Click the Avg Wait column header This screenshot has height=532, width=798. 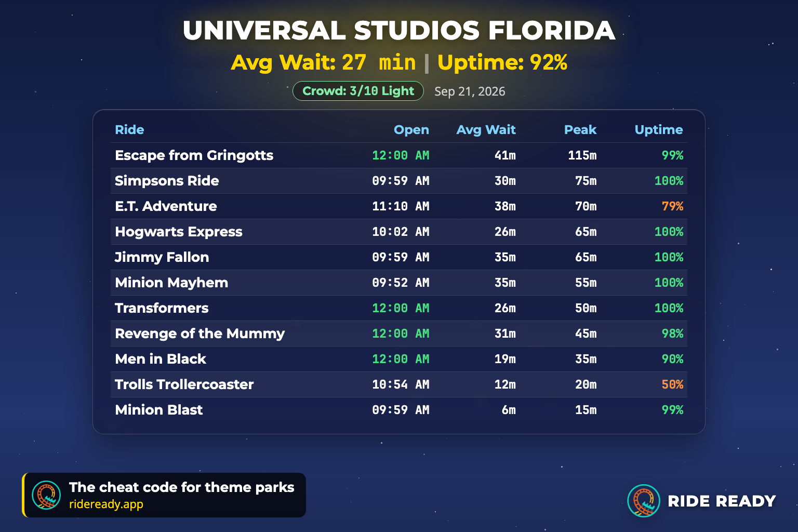(486, 130)
